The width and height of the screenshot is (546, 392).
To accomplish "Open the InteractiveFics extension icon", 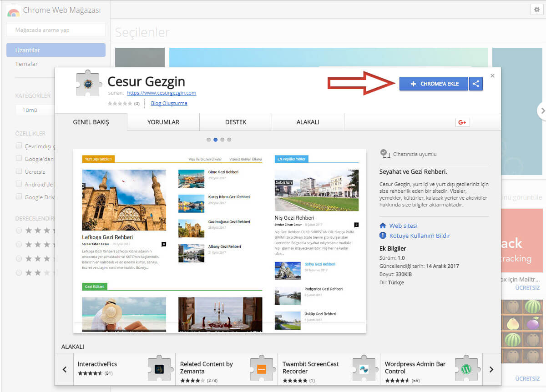I will [159, 369].
